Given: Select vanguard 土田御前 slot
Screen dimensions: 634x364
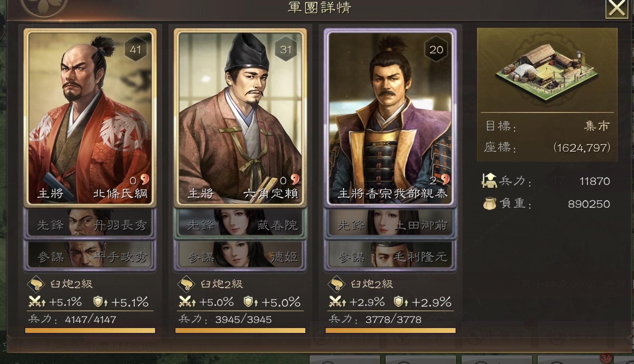Looking at the screenshot, I should point(390,223).
